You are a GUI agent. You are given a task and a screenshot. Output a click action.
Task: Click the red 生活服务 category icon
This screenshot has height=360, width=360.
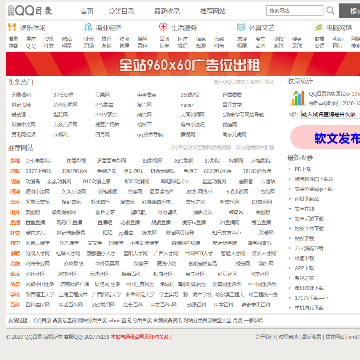coord(163,27)
